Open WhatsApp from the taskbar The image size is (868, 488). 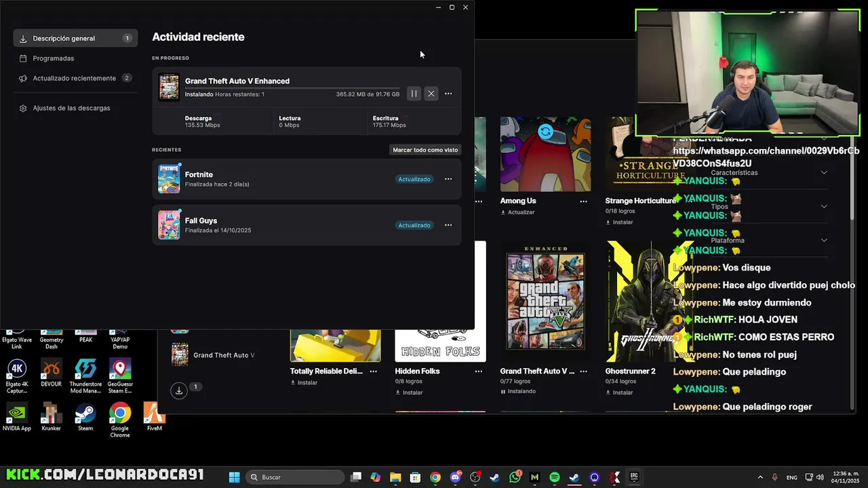pos(515,477)
